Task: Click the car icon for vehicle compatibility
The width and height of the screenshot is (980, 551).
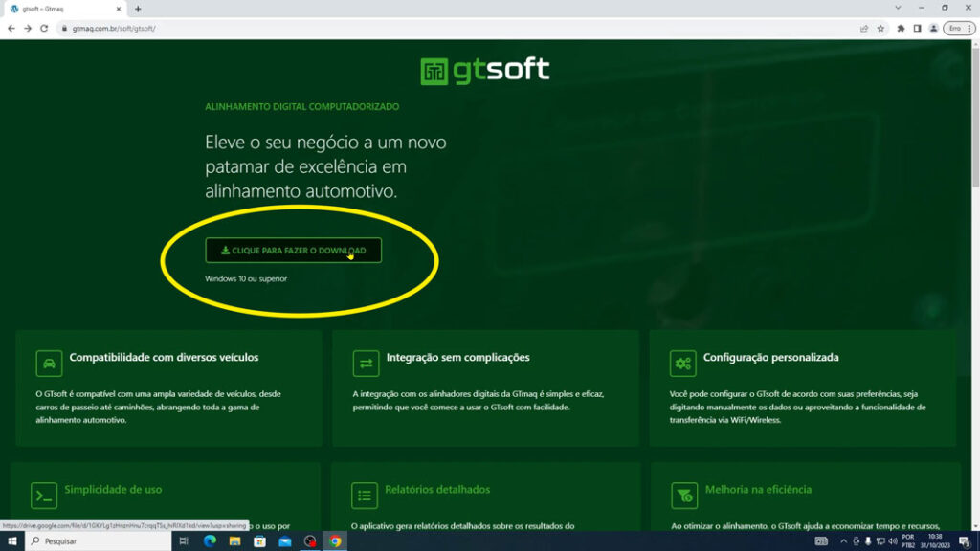Action: coord(49,364)
